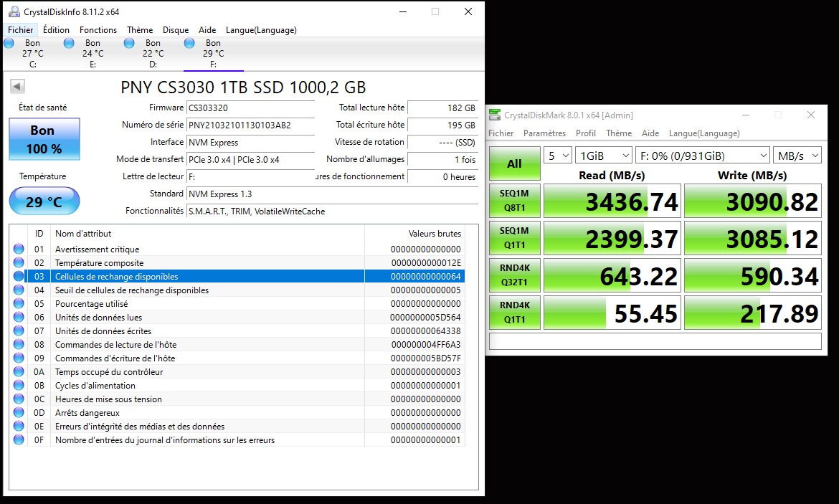Click status orb for Unités de données écrites
Screen dimensions: 839x504
coord(19,331)
